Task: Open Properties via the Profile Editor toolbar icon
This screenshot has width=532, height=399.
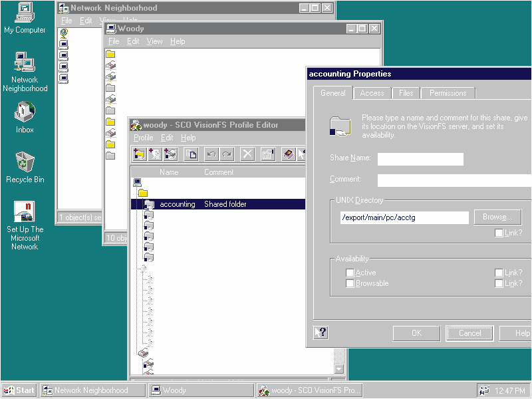Action: tap(268, 154)
